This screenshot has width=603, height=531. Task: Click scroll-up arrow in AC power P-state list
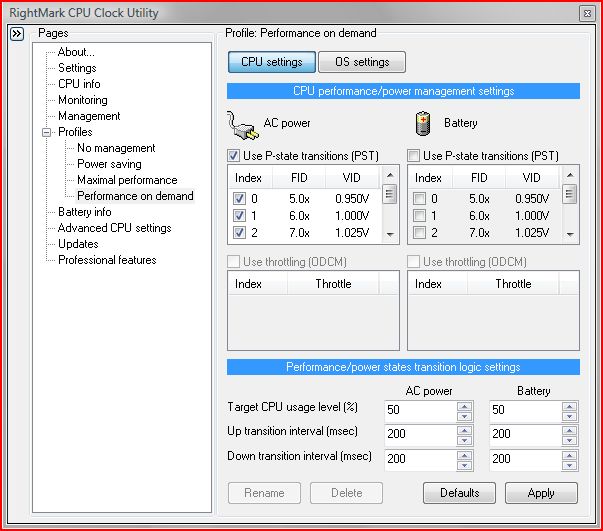pyautogui.click(x=390, y=175)
